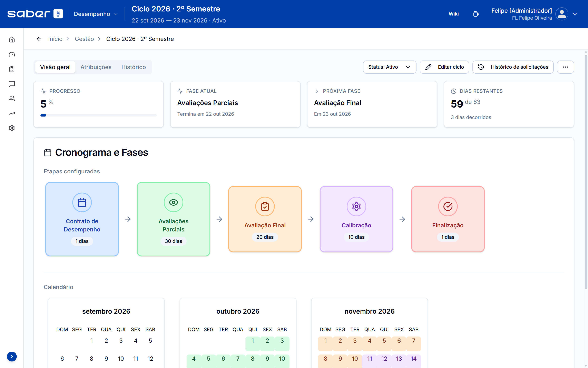Go to Gestão in breadcrumb
Screen dimensions: 588x368
84,39
